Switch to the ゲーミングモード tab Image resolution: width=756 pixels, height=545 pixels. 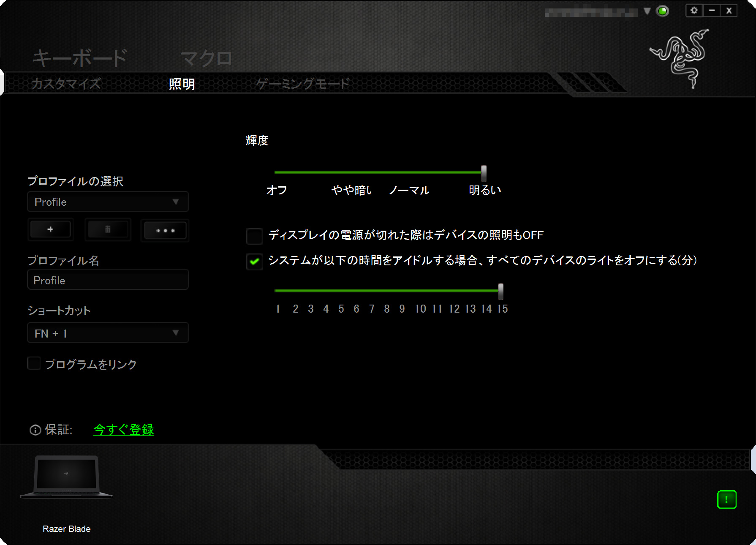(303, 84)
